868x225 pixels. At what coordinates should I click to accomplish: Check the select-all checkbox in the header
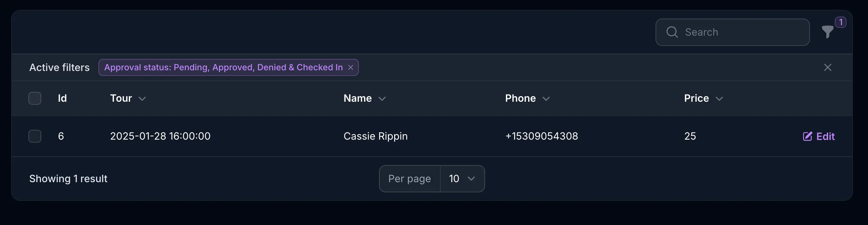tap(35, 98)
